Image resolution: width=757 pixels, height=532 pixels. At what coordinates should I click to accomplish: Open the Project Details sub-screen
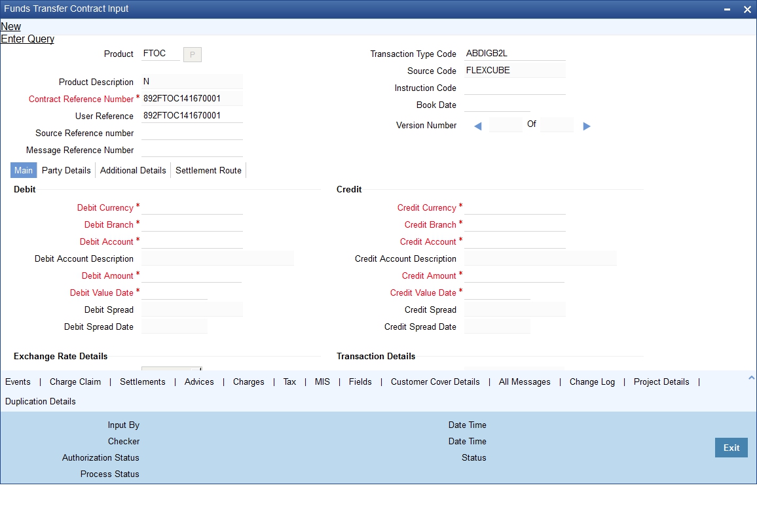point(661,382)
